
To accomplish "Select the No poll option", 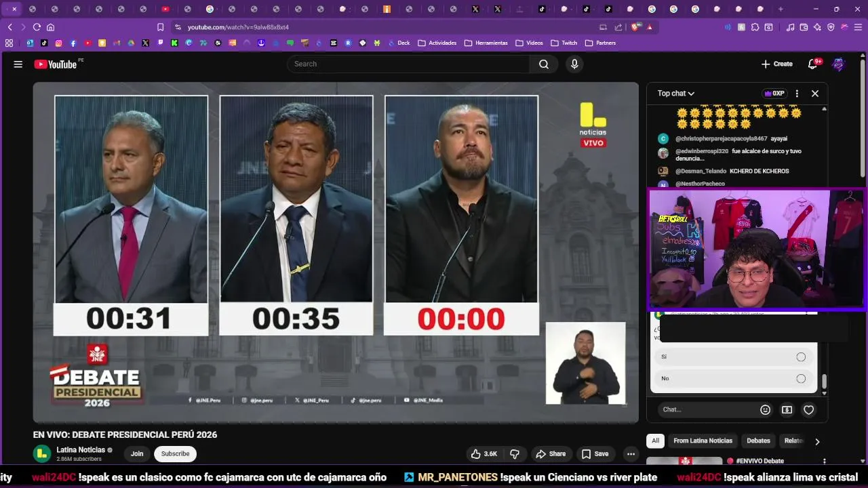I will click(734, 378).
